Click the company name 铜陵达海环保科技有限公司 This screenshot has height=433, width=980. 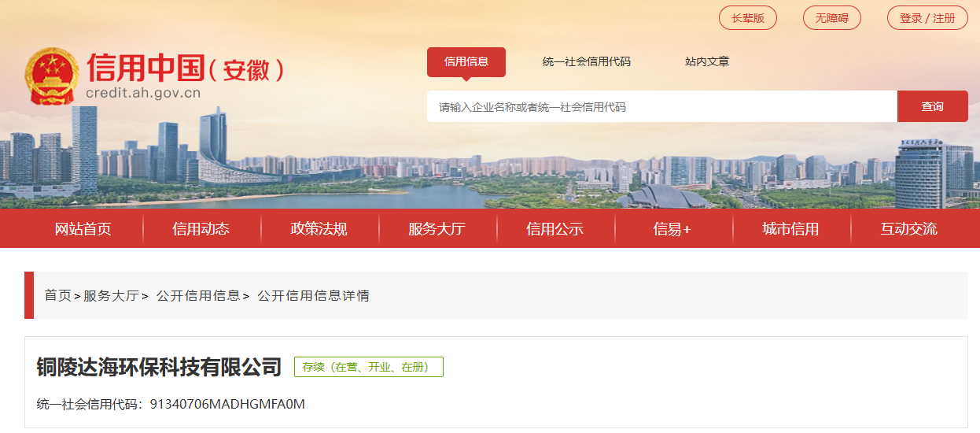[x=160, y=367]
